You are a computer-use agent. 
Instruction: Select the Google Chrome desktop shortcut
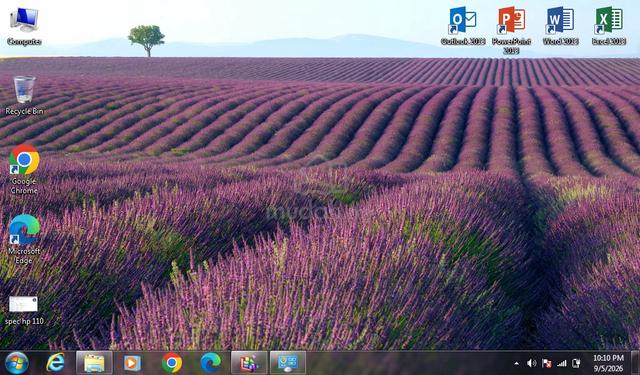click(x=24, y=169)
